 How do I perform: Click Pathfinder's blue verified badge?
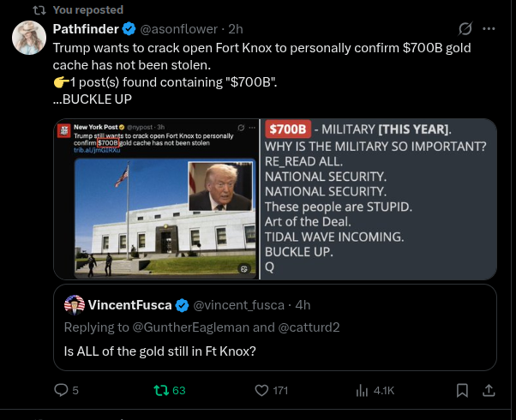[129, 29]
